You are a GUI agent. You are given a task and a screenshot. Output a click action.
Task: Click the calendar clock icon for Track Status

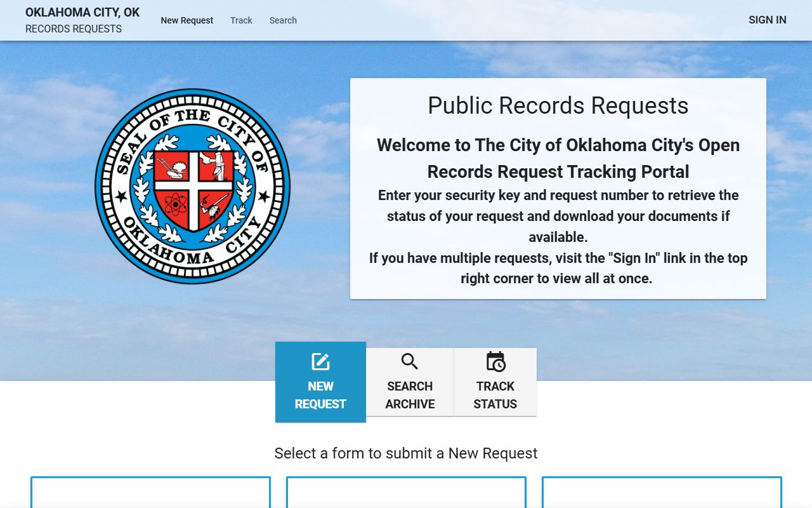tap(495, 361)
